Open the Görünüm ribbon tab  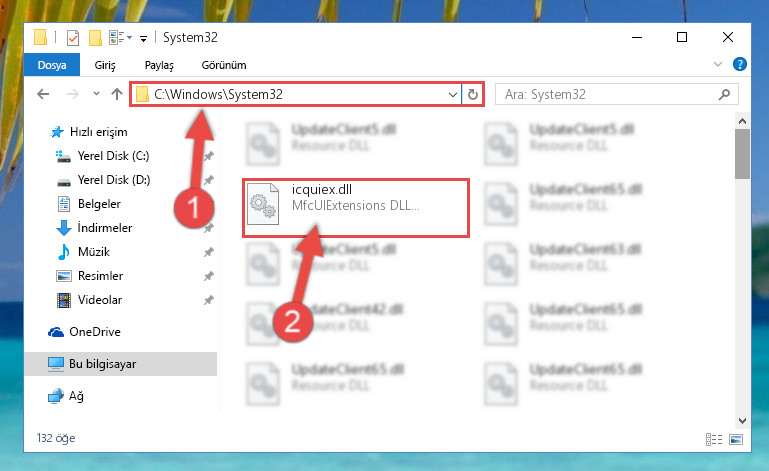click(224, 65)
